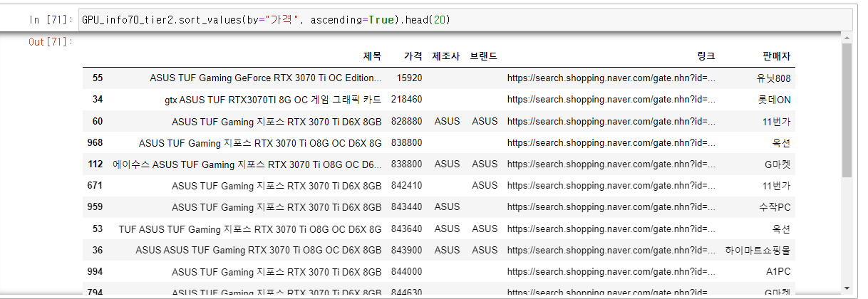This screenshot has height=299, width=868.
Task: Select row index 112
Action: point(95,164)
